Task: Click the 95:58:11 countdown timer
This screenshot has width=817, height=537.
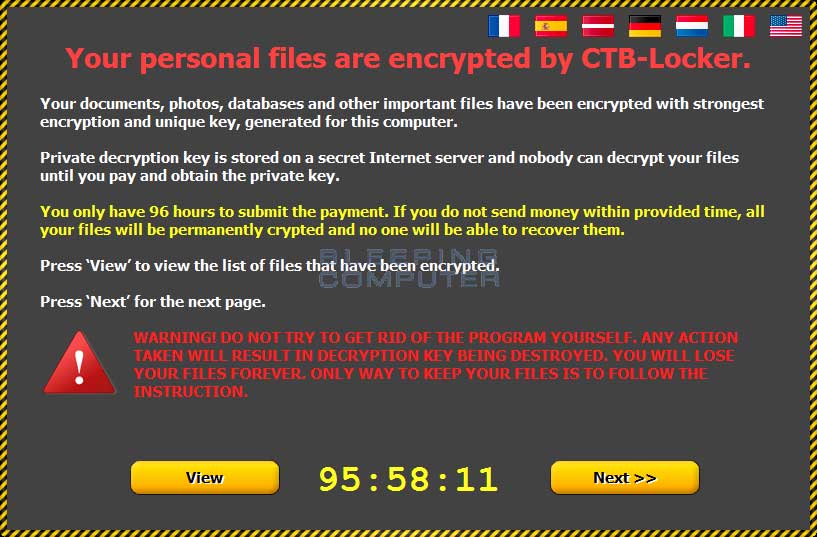Action: (408, 479)
